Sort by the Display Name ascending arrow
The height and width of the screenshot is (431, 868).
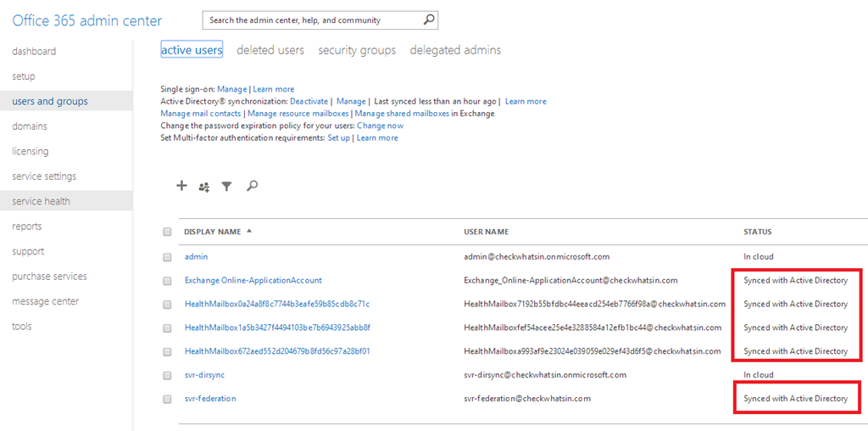(248, 232)
